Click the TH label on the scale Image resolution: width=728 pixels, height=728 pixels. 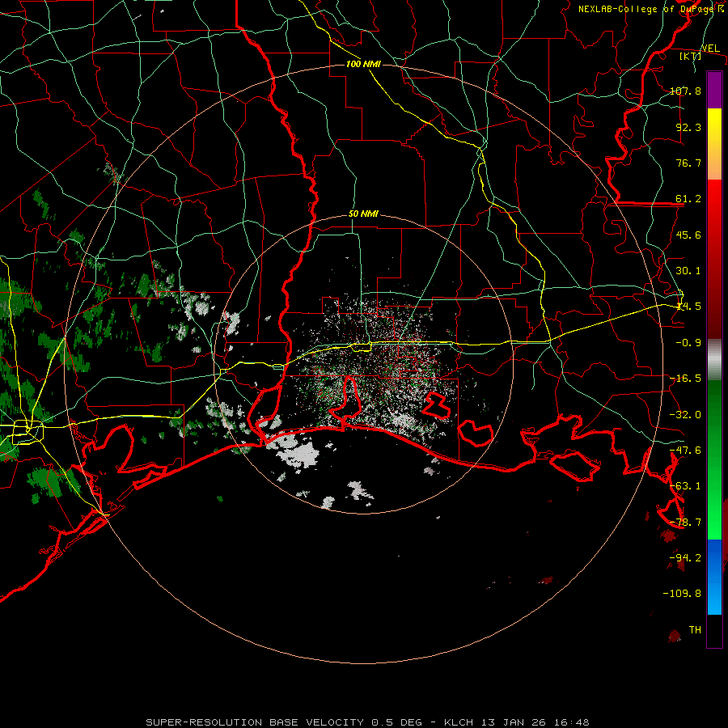click(695, 630)
